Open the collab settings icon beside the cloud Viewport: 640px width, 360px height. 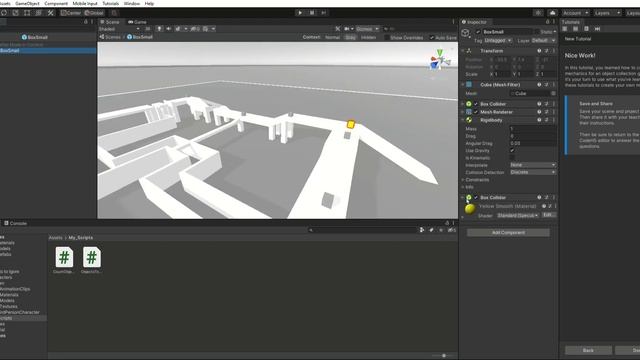(x=538, y=13)
